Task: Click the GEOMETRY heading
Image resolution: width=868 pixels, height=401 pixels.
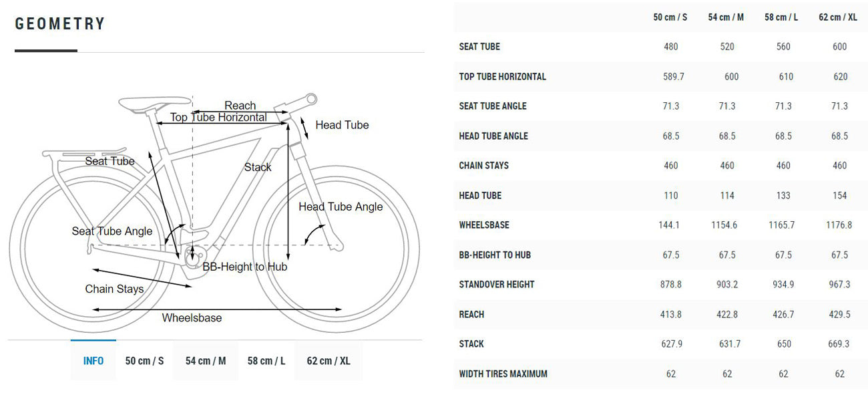Action: click(x=60, y=24)
